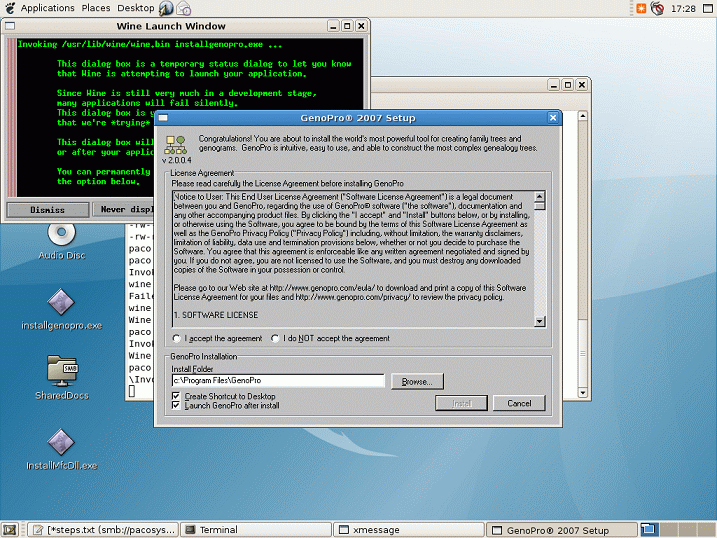717x538 pixels.
Task: Select 'I accept the agreement' radio button
Action: click(177, 338)
